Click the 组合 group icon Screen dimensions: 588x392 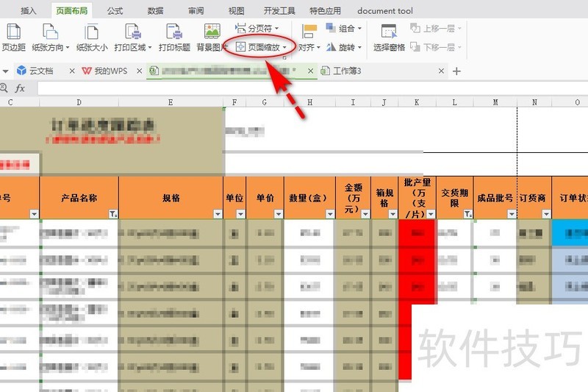(330, 28)
